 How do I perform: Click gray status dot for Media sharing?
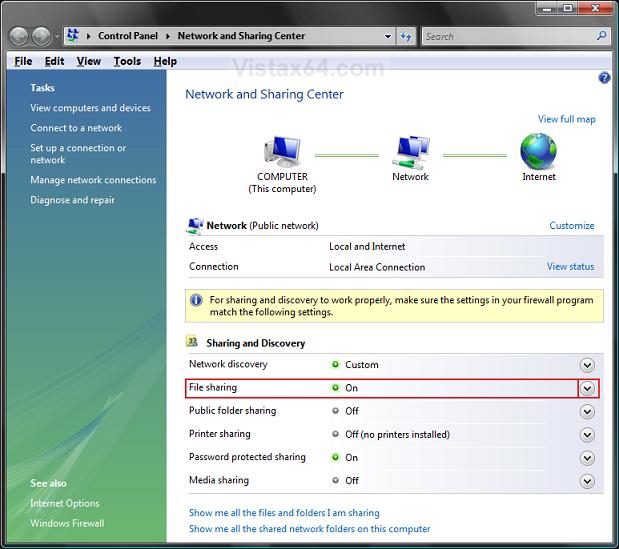(335, 480)
